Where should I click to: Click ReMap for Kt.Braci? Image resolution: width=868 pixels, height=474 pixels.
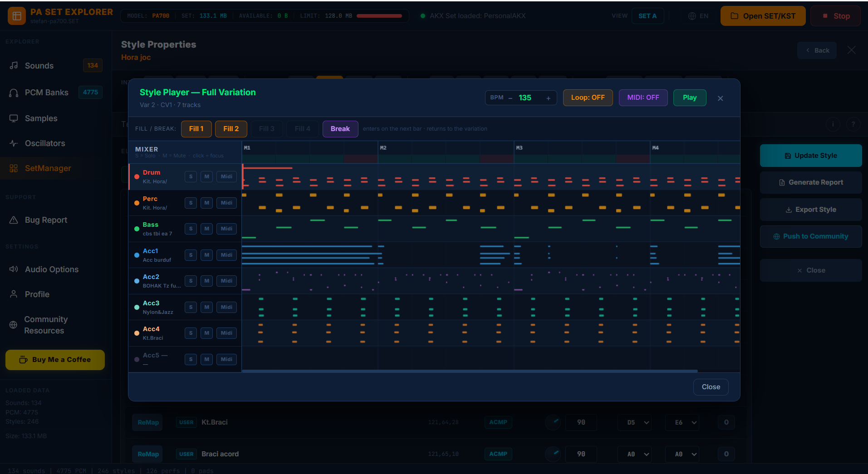[148, 422]
